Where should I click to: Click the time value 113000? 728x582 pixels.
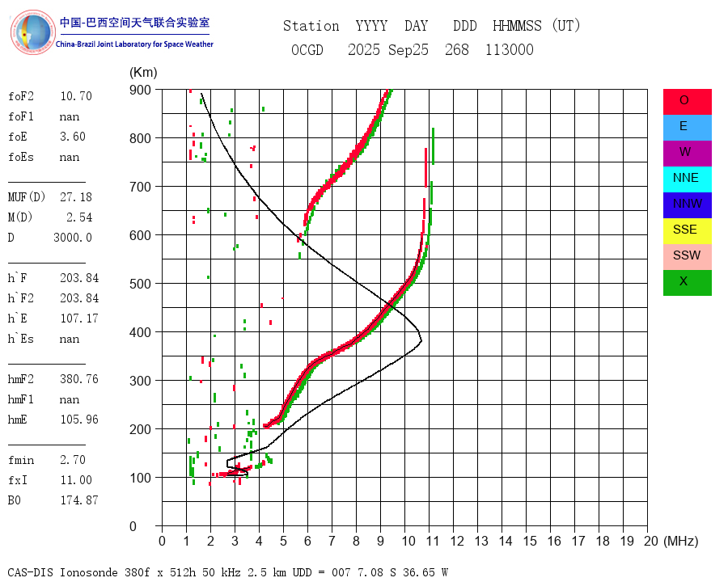tap(510, 49)
